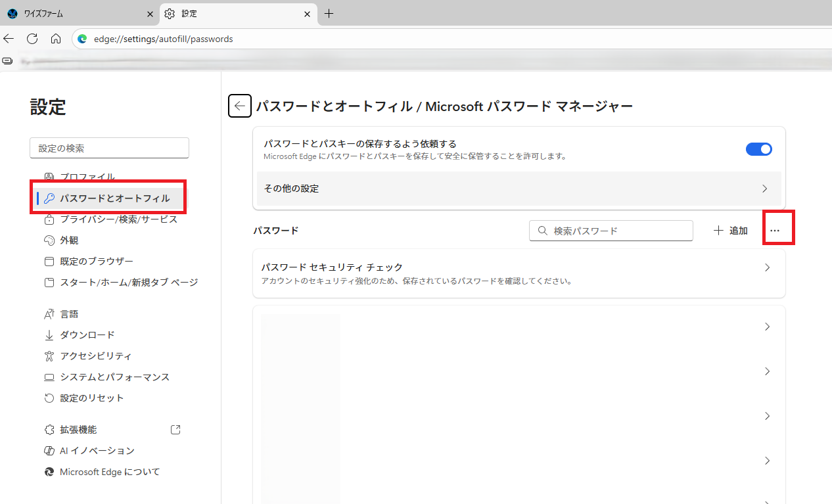Click the 追加 button to add a password

tap(731, 231)
